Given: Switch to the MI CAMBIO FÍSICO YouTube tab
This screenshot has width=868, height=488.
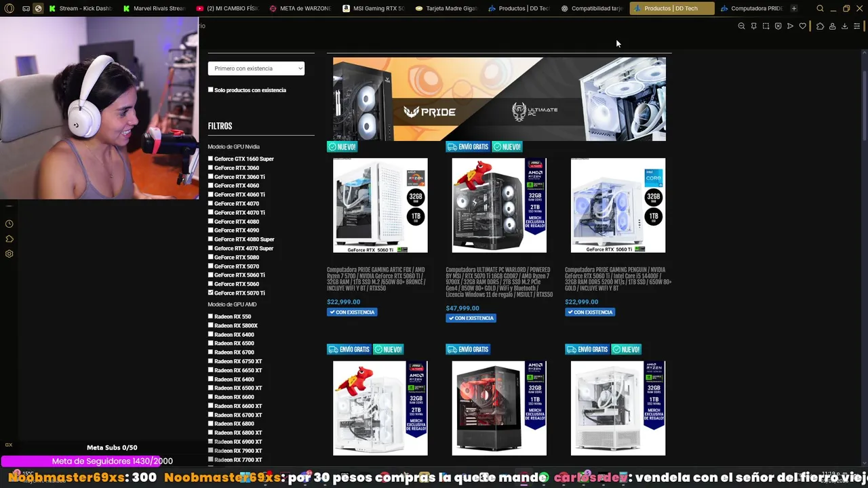Looking at the screenshot, I should point(228,8).
